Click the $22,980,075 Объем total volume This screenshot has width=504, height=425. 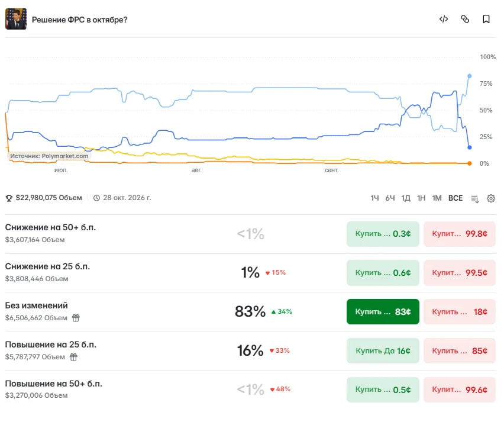tap(49, 198)
